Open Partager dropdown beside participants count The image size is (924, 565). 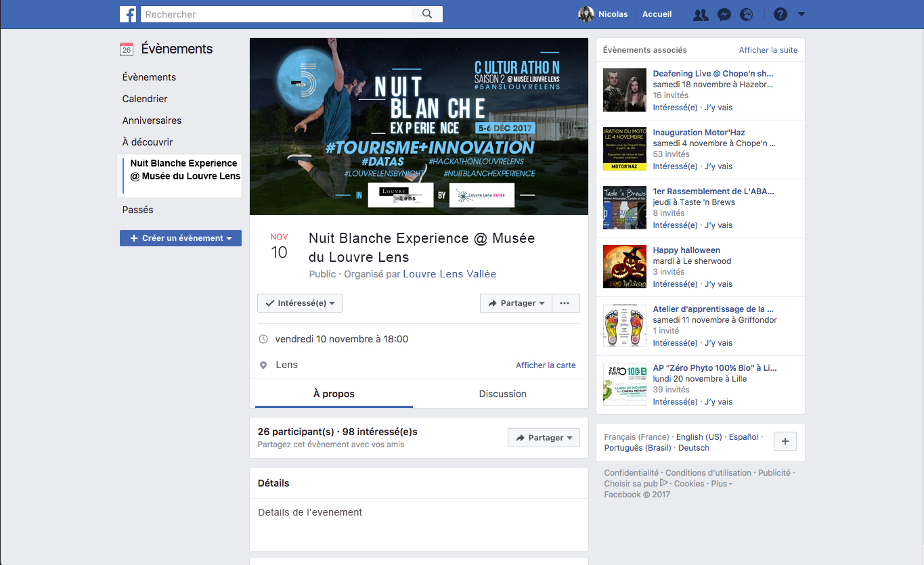tap(544, 438)
